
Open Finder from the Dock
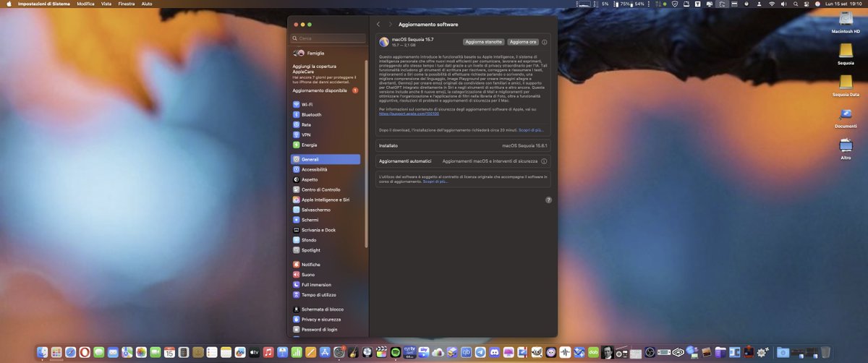pyautogui.click(x=42, y=352)
